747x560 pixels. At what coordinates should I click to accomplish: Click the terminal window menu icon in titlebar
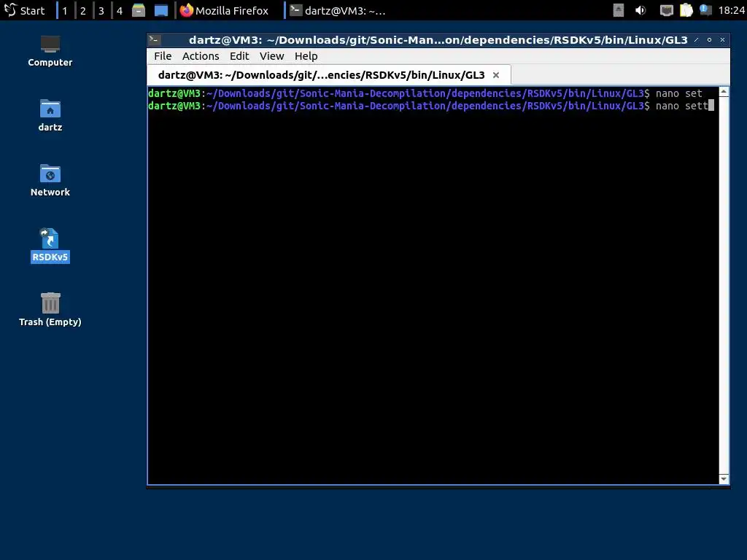[154, 40]
